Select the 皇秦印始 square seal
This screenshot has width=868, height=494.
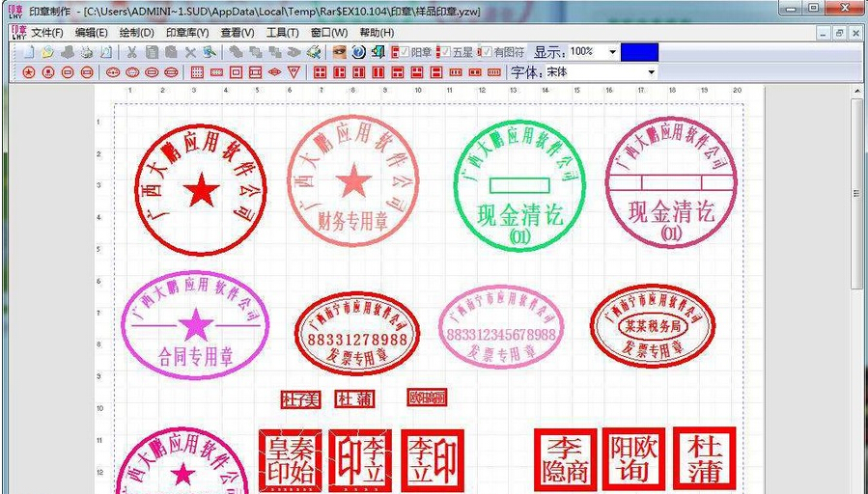[x=290, y=461]
